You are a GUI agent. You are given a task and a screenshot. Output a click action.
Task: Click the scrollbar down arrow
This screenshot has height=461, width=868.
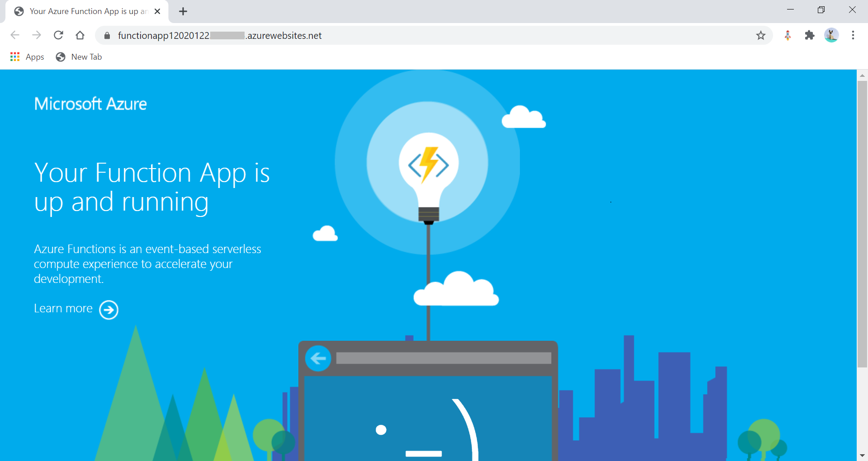coord(863,456)
